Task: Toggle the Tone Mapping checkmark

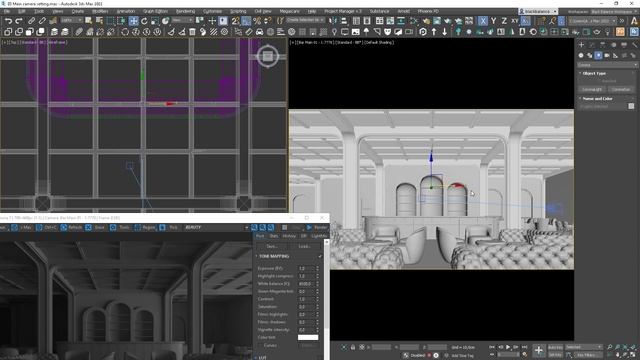Action: [x=320, y=256]
